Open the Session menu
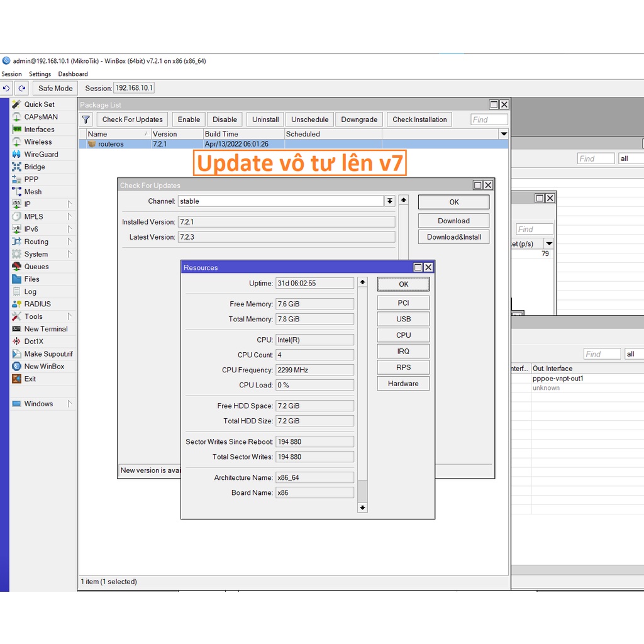The image size is (644, 644). (x=11, y=74)
